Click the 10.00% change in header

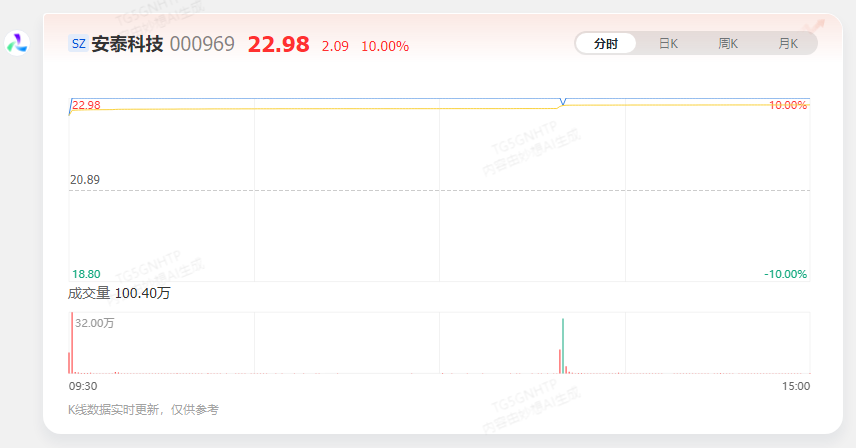coord(385,46)
